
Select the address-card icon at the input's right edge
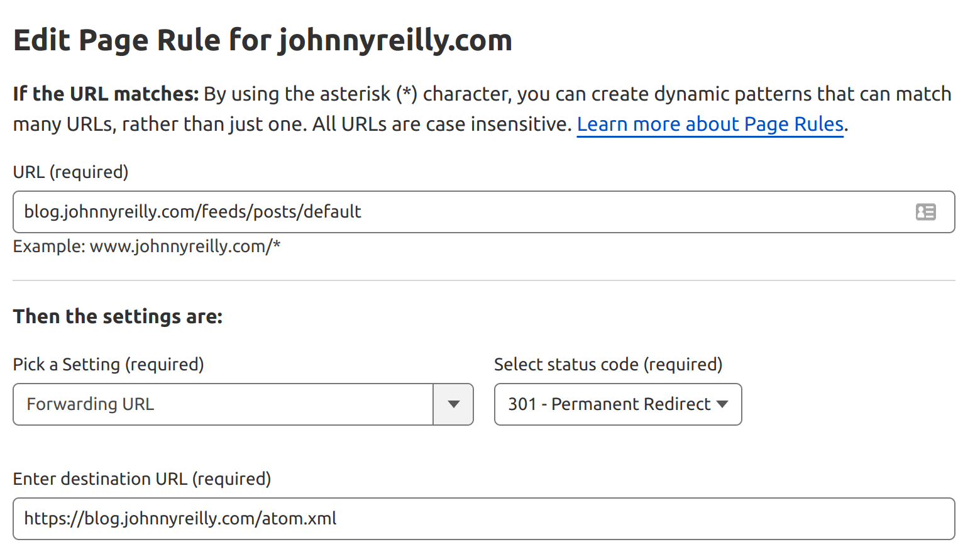click(x=926, y=212)
